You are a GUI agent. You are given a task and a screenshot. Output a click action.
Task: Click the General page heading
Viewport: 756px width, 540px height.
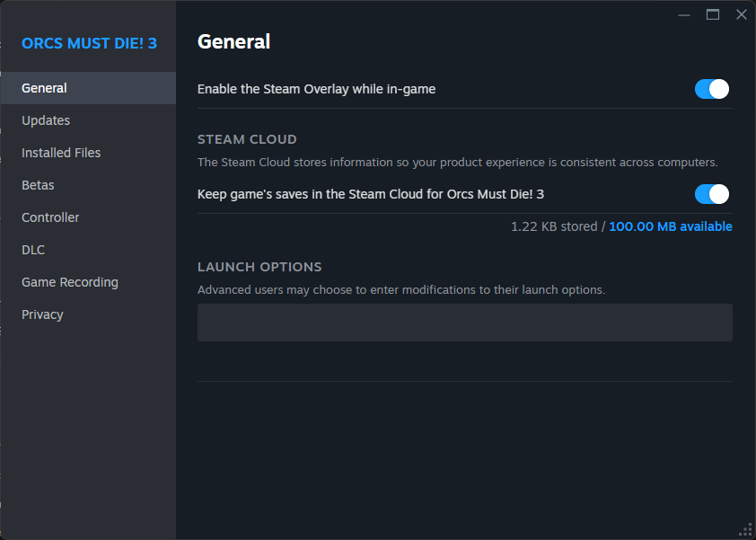point(233,41)
